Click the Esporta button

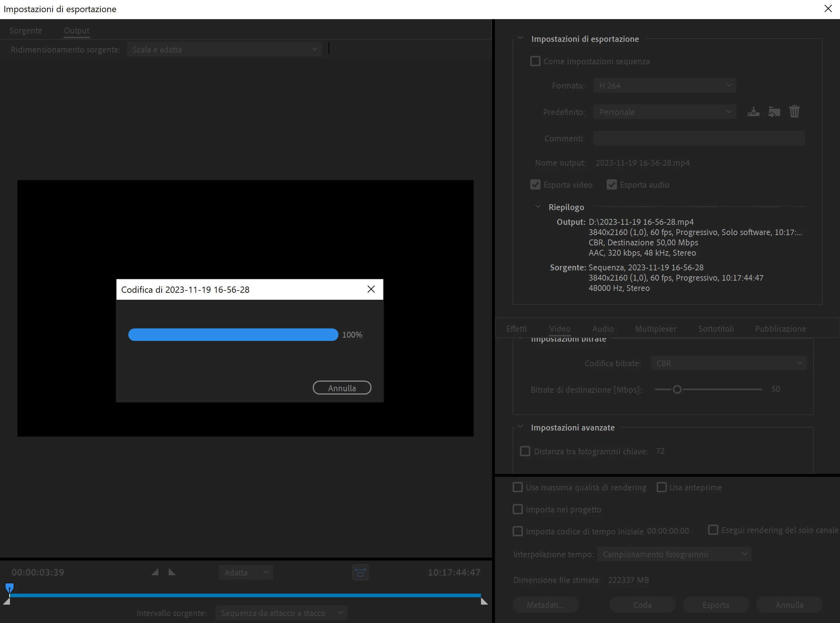(x=715, y=605)
